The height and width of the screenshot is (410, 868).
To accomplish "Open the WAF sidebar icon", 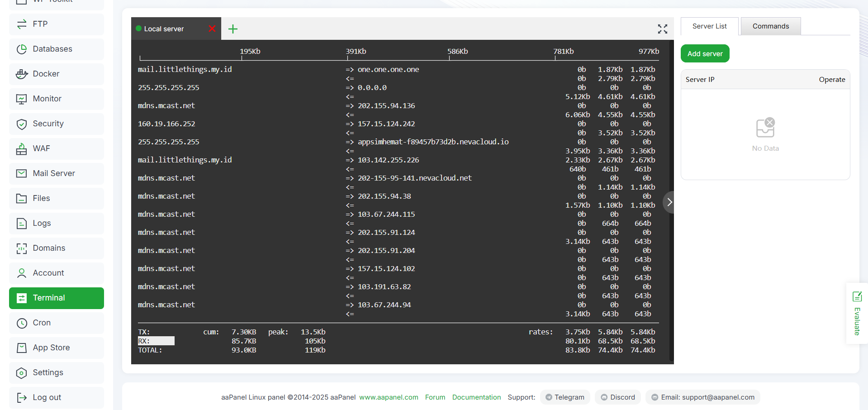I will coord(22,148).
